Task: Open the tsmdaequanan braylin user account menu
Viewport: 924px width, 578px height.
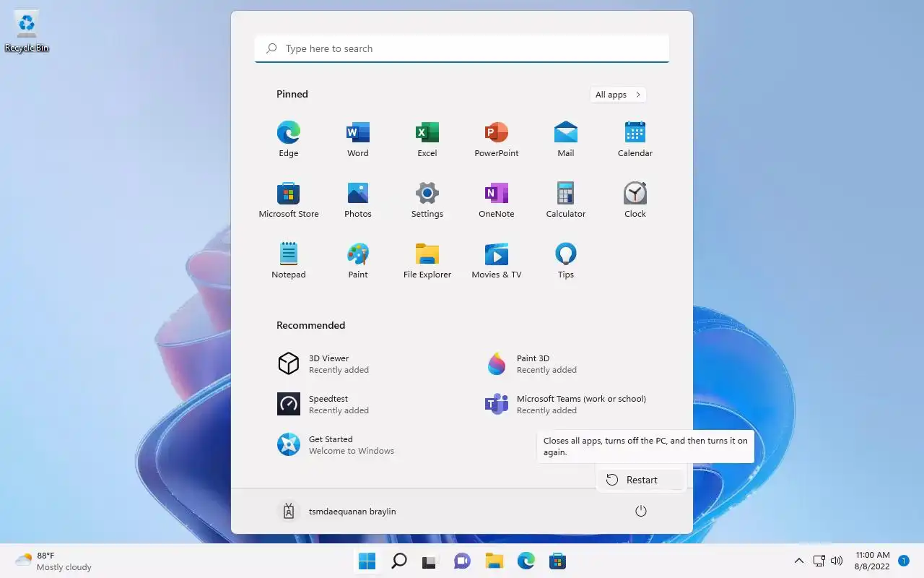Action: pyautogui.click(x=337, y=511)
